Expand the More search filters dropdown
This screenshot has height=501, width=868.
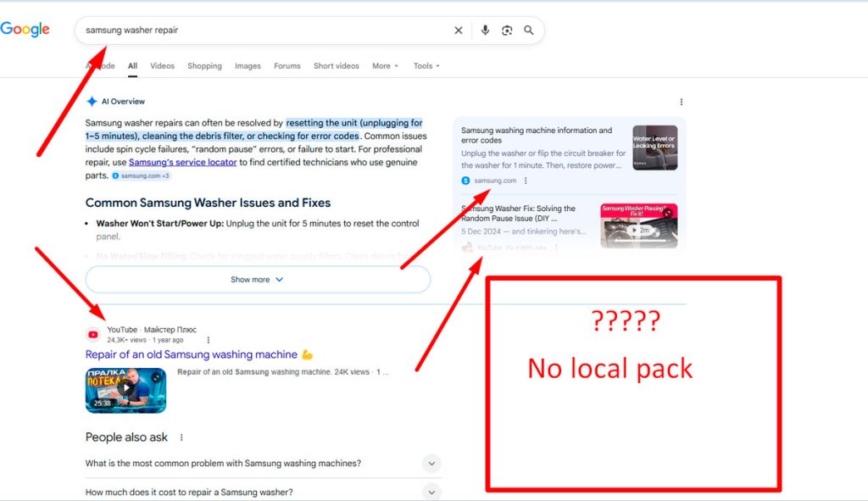(385, 66)
